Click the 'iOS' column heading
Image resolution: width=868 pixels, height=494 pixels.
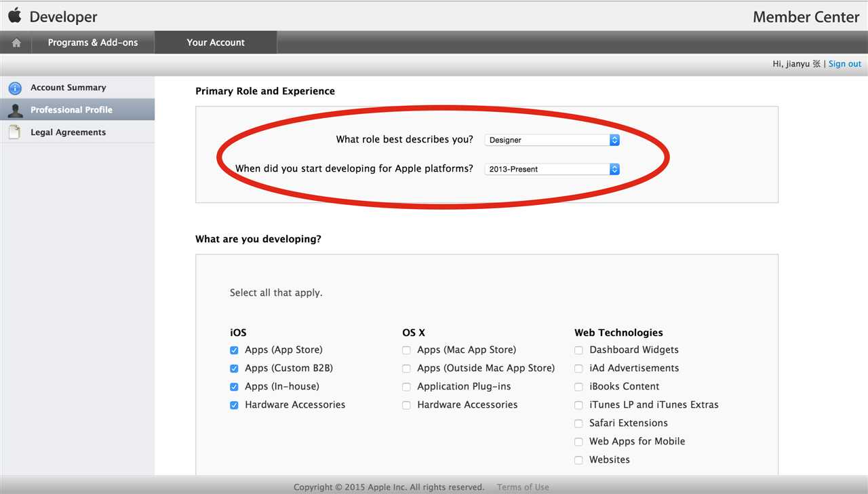[238, 332]
